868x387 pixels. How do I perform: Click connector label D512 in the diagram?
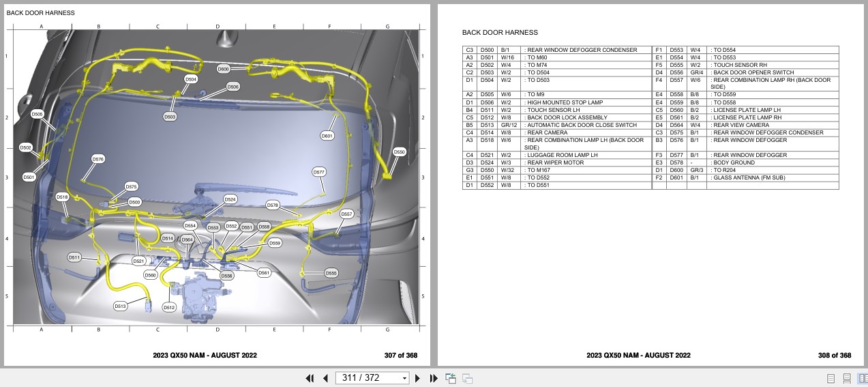coord(169,308)
